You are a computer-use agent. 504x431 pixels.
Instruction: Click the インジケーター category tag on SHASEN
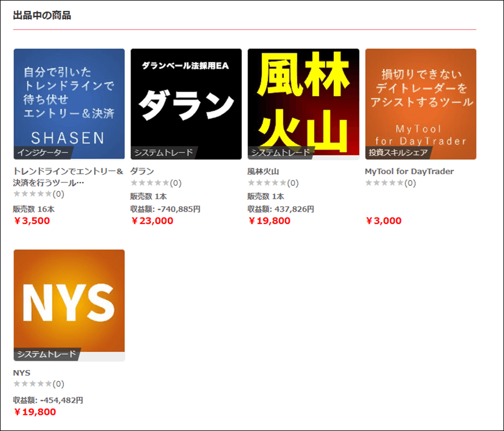(43, 153)
